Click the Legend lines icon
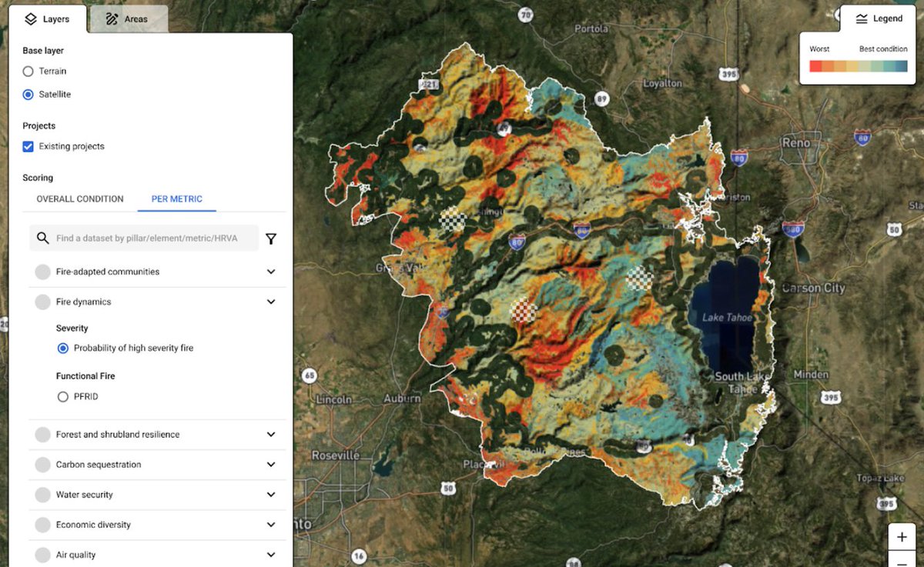The image size is (924, 567). [862, 19]
